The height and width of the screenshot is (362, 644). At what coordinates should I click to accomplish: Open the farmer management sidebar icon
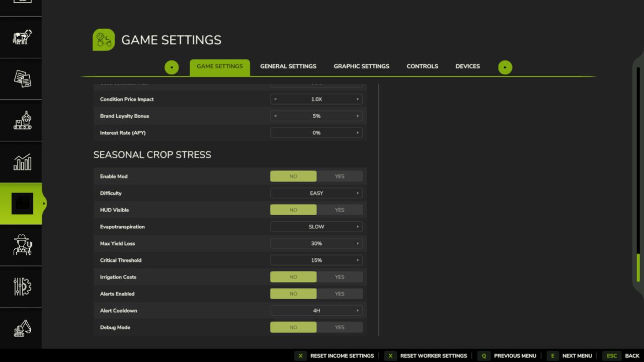tap(21, 245)
